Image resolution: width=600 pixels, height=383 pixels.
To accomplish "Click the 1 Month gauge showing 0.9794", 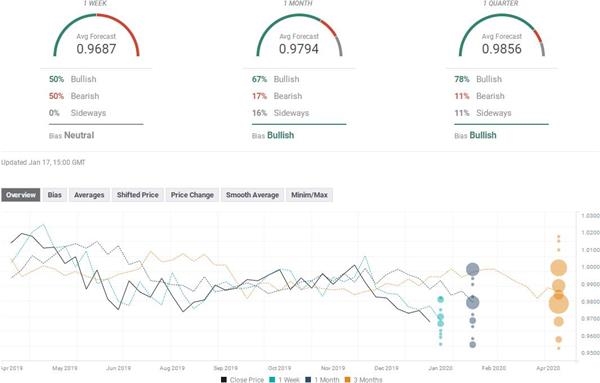I will [x=299, y=36].
